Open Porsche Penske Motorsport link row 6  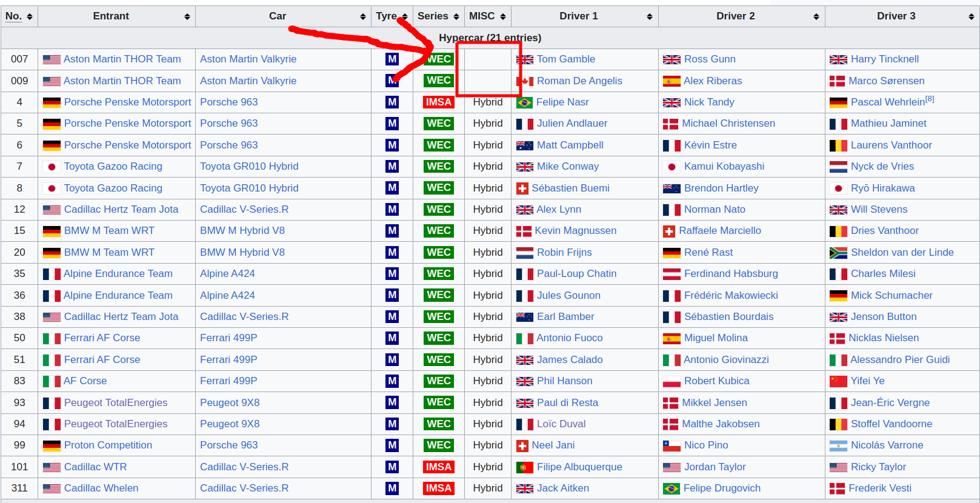pyautogui.click(x=128, y=145)
